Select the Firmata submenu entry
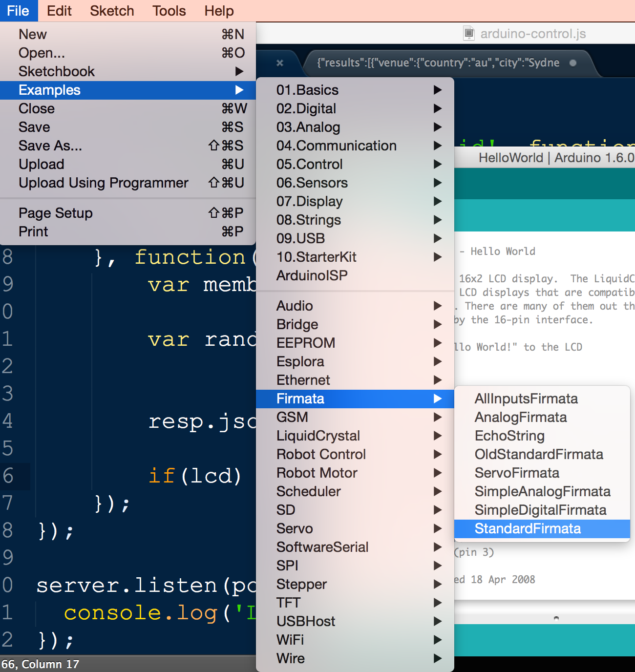Viewport: 635px width, 672px height. pos(355,399)
